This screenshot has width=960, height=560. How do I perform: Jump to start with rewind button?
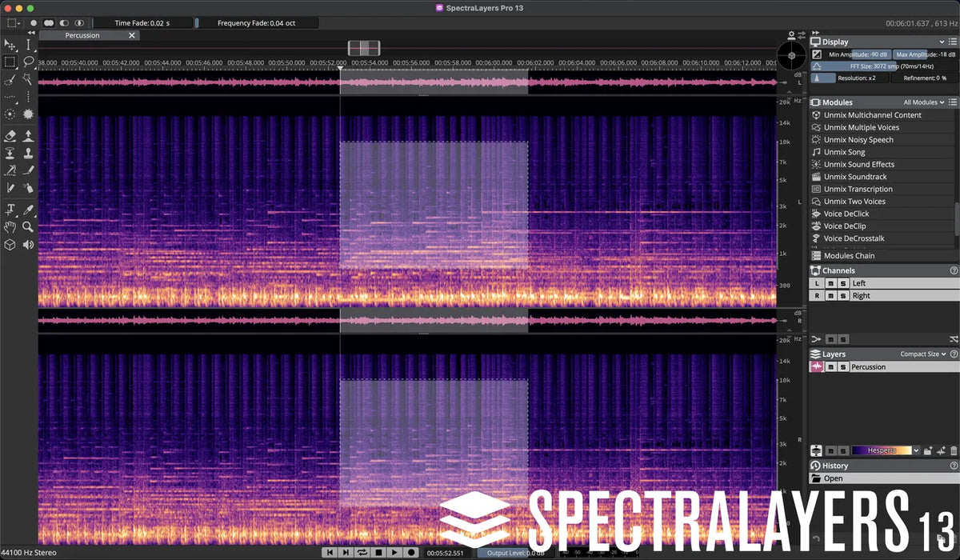(x=330, y=552)
